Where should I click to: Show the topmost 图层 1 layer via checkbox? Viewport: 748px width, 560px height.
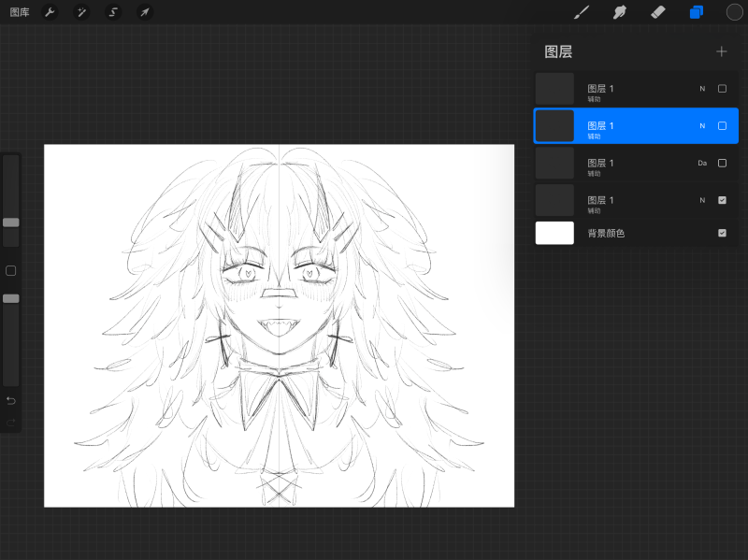722,89
